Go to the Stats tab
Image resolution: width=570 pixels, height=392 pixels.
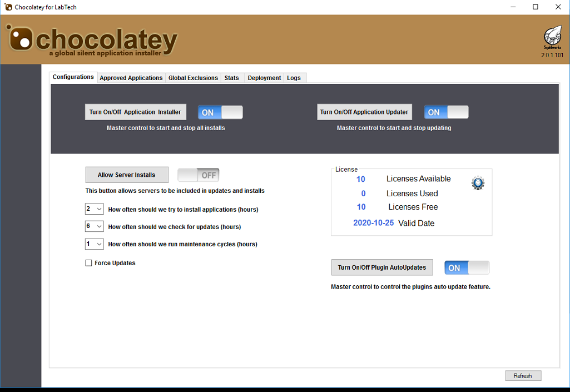231,78
